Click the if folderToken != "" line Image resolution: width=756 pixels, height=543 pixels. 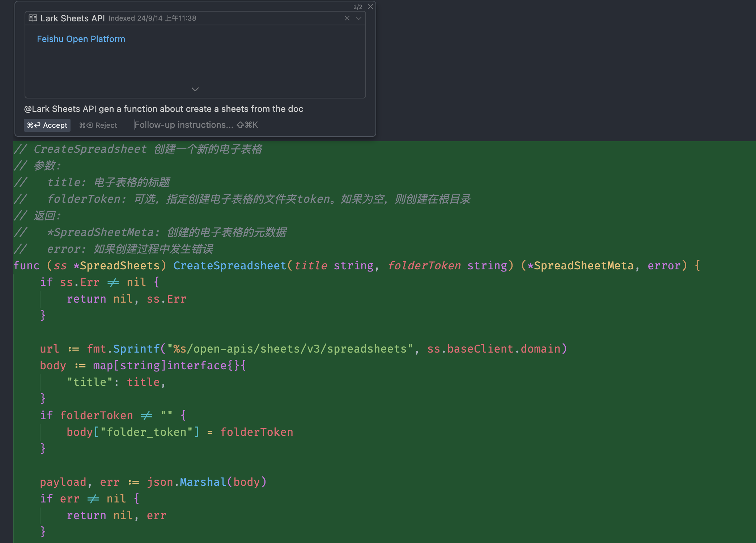click(x=113, y=416)
